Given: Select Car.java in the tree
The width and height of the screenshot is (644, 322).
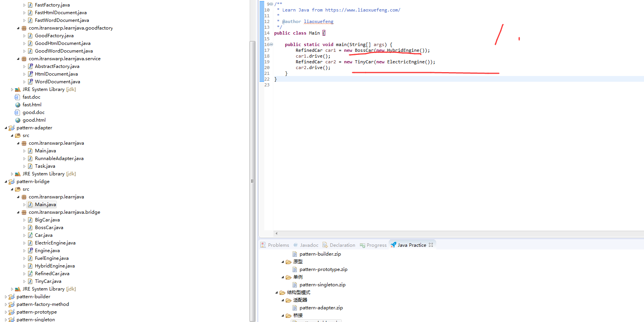Looking at the screenshot, I should coord(44,235).
